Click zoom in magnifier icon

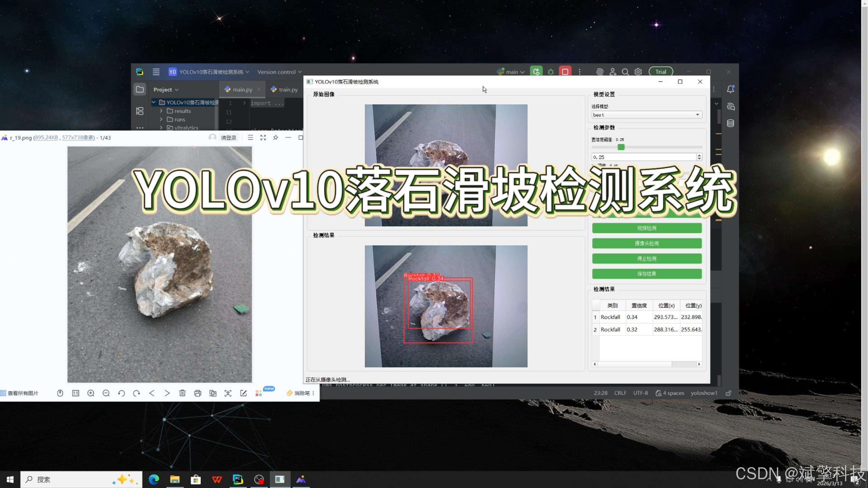pos(91,393)
